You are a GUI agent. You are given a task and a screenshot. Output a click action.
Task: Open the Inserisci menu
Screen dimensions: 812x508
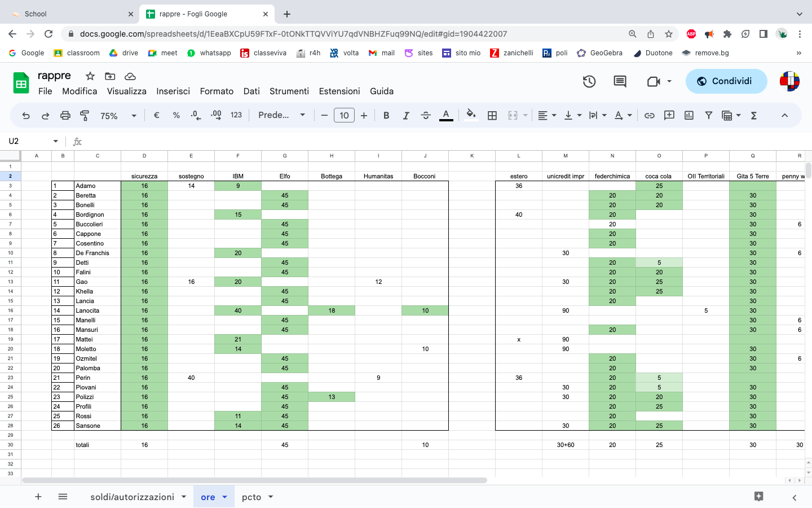click(x=173, y=91)
